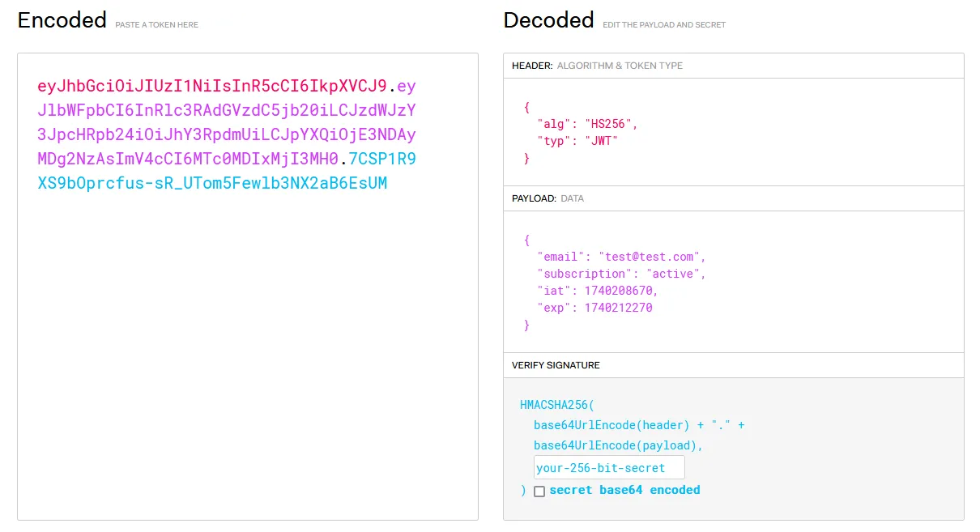Click the purple payload line starting with MDg2NzAs
The height and width of the screenshot is (532, 980).
tap(188, 159)
